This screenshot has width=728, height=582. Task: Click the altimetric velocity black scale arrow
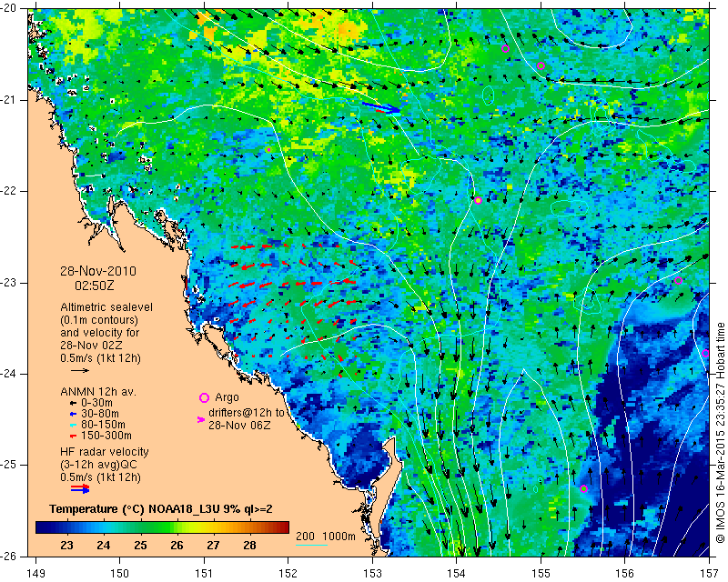(80, 370)
